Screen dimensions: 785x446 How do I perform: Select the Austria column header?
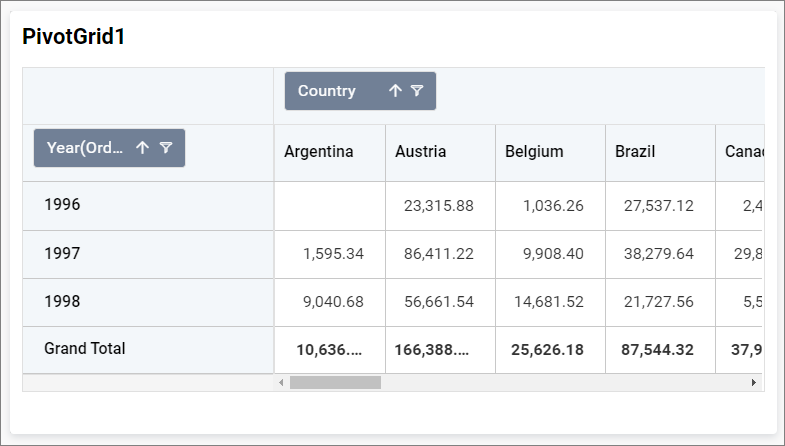tap(421, 152)
